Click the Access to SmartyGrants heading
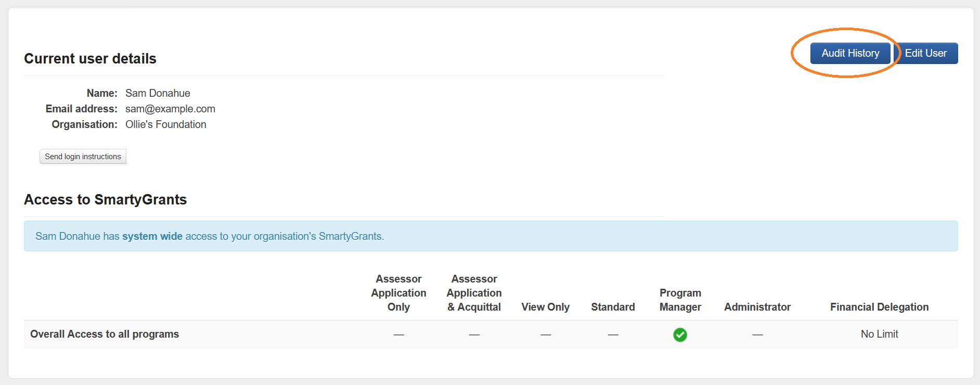The height and width of the screenshot is (385, 980). 105,199
